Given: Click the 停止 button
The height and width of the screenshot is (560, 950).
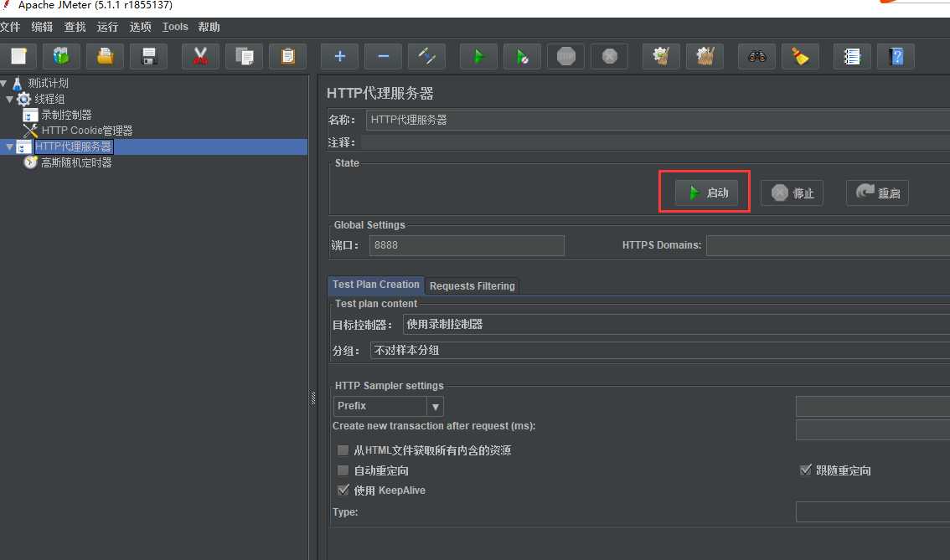Looking at the screenshot, I should (792, 193).
